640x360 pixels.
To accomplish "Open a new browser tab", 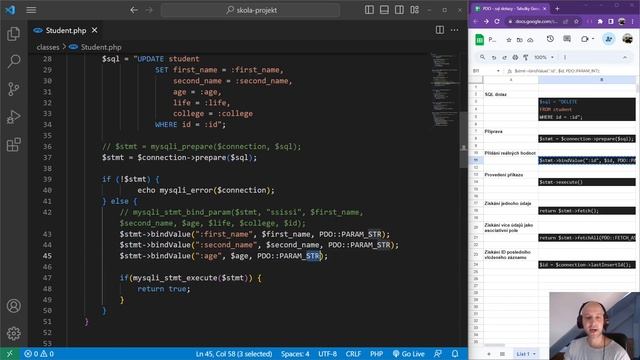I will 557,8.
